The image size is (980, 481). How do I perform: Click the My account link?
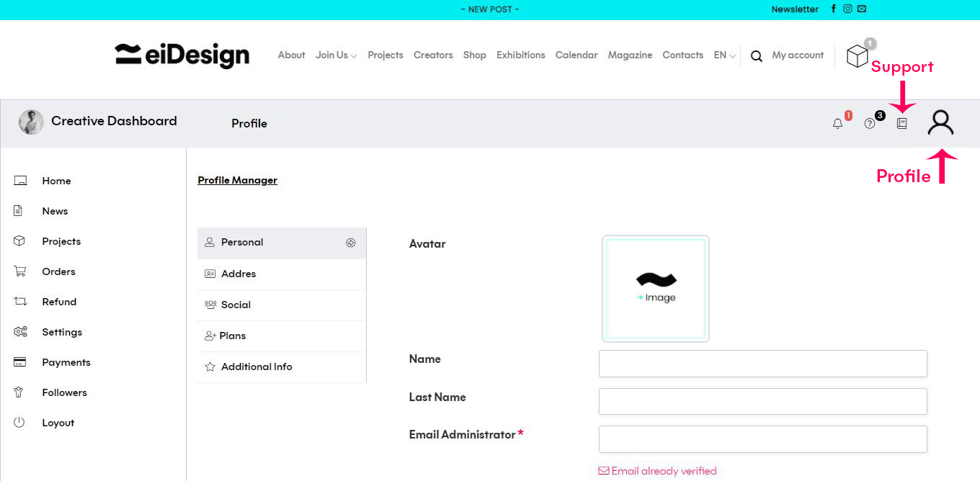[798, 55]
